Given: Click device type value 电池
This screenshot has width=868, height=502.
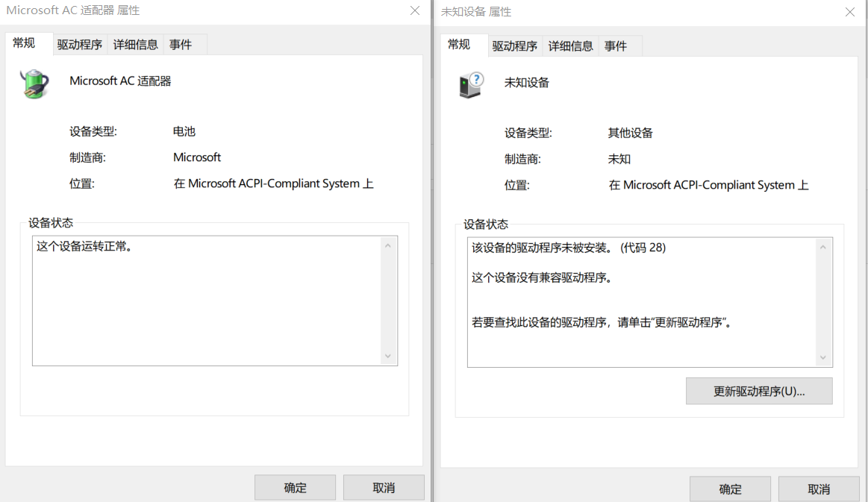Looking at the screenshot, I should pyautogui.click(x=184, y=131).
